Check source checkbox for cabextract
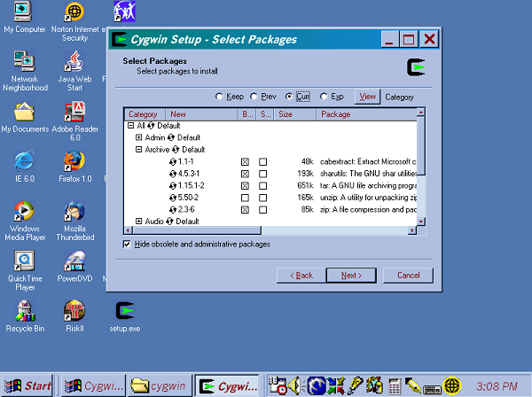532x397 pixels. pos(263,162)
